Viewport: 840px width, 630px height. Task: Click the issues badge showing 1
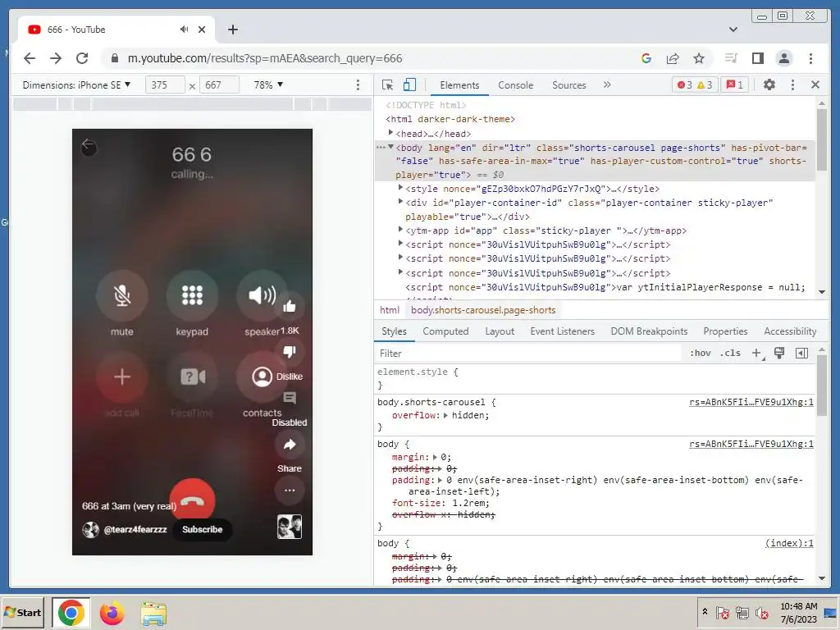click(x=734, y=84)
